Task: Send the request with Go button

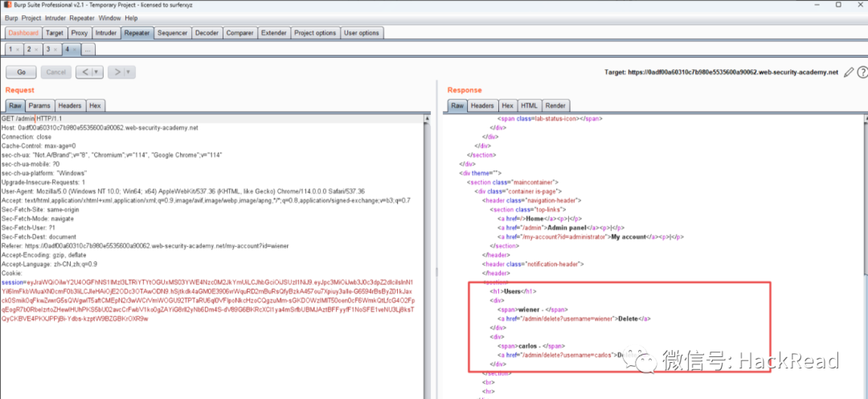Action: point(21,72)
